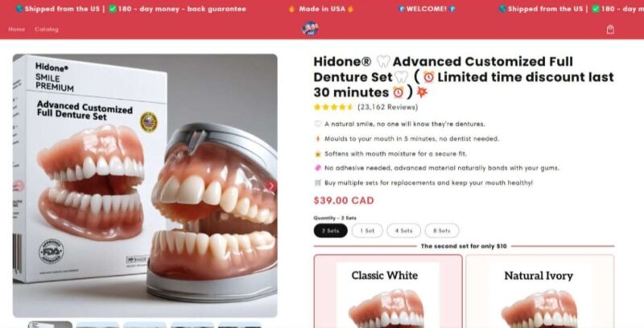Open the shopping bag cart icon
The height and width of the screenshot is (328, 644).
click(x=610, y=29)
